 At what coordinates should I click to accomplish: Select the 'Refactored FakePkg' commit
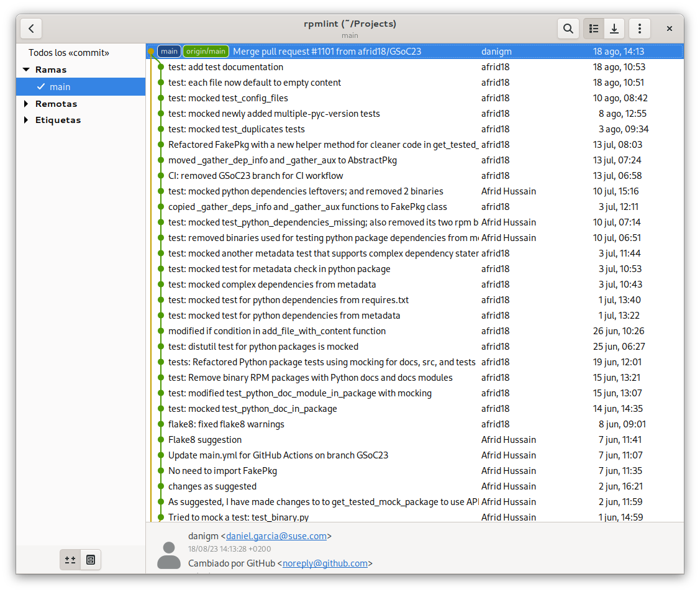pos(415,145)
